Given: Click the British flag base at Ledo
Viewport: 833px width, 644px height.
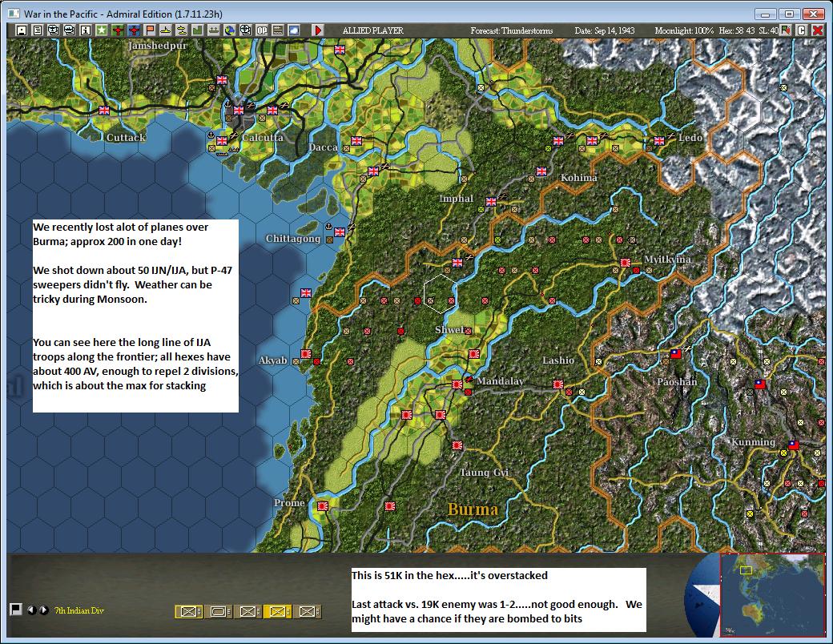Looking at the screenshot, I should point(659,140).
